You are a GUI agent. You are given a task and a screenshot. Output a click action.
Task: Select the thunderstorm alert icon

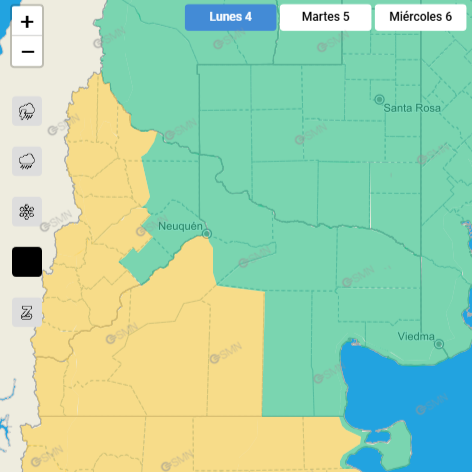click(x=27, y=111)
